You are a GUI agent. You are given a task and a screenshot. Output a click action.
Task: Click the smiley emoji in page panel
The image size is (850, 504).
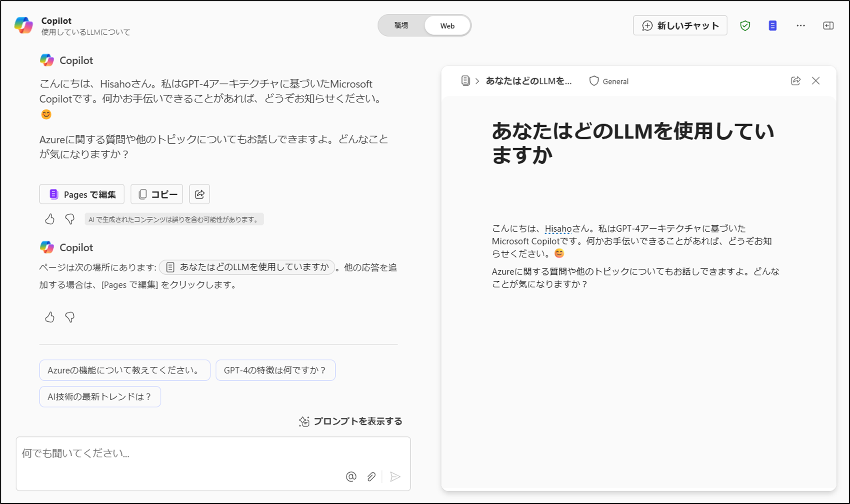pyautogui.click(x=559, y=254)
